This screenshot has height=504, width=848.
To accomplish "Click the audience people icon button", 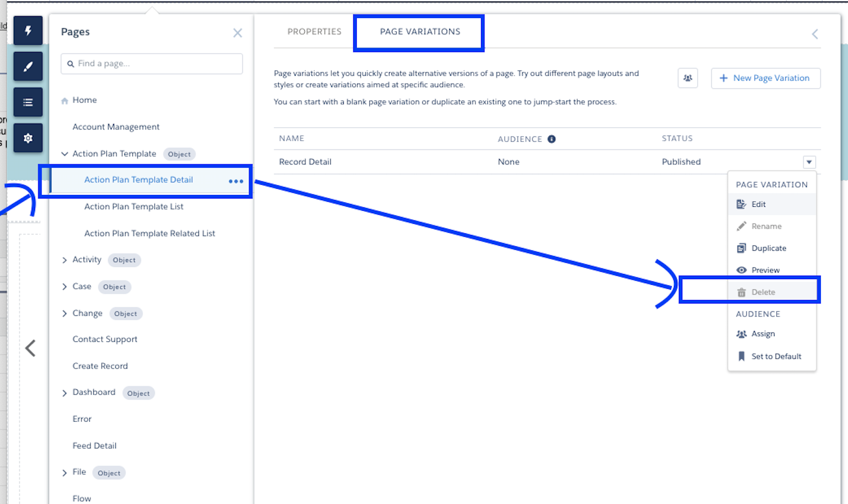I will [688, 78].
